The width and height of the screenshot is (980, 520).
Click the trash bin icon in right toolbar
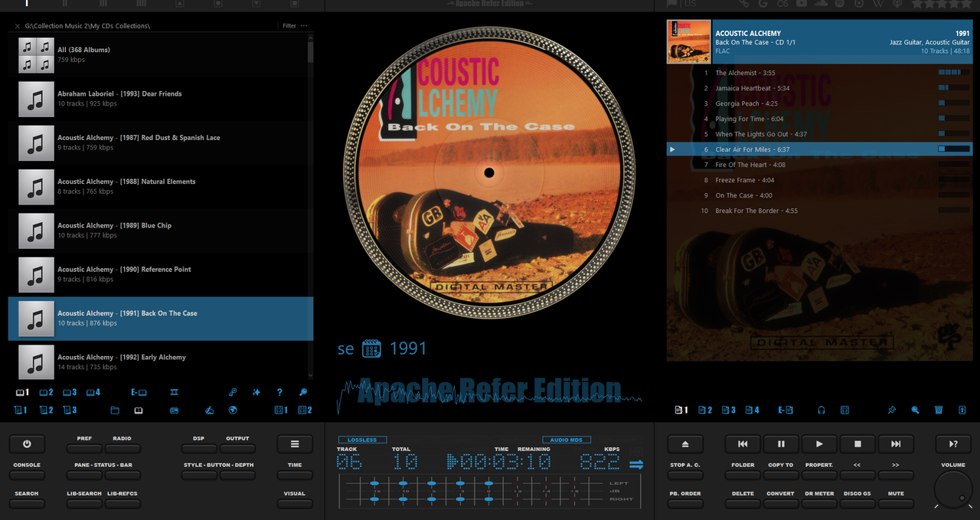939,410
